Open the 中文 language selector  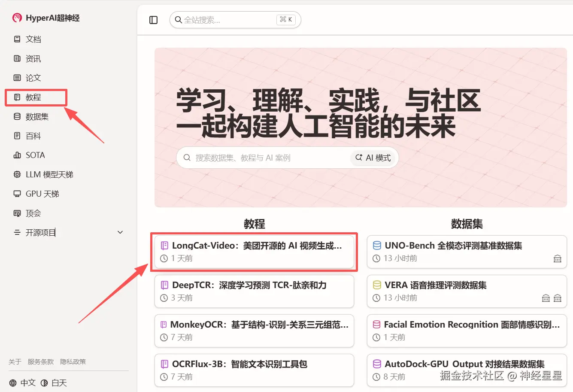[x=23, y=383]
